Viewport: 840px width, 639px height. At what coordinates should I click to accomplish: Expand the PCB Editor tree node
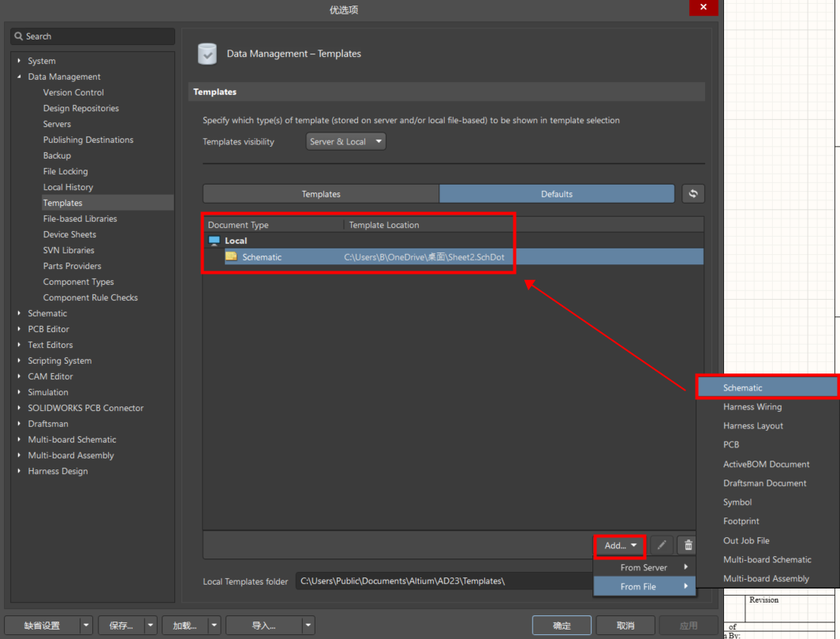point(19,329)
